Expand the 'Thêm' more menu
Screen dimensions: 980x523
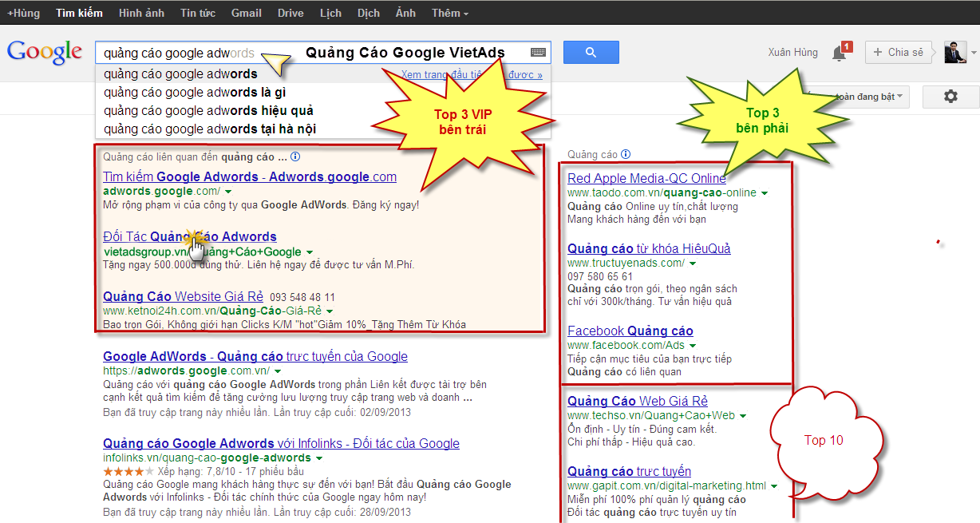[x=450, y=13]
